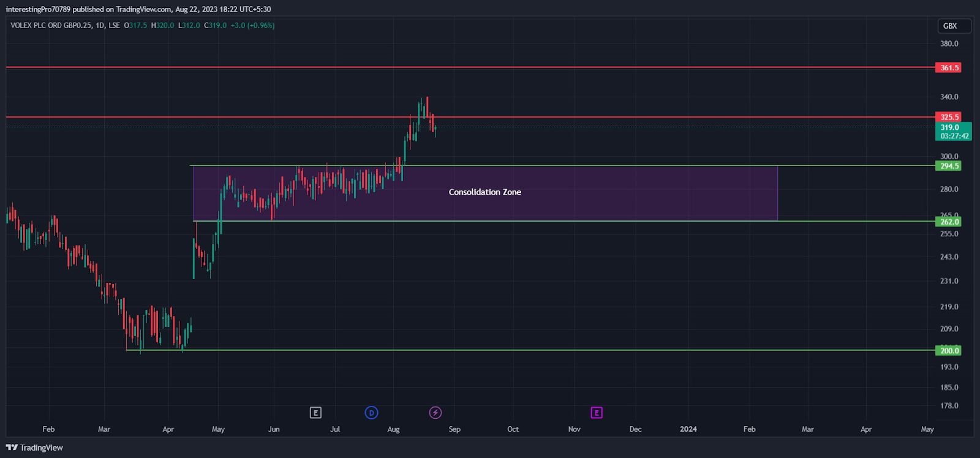Click the current price 319.0 label

(954, 132)
